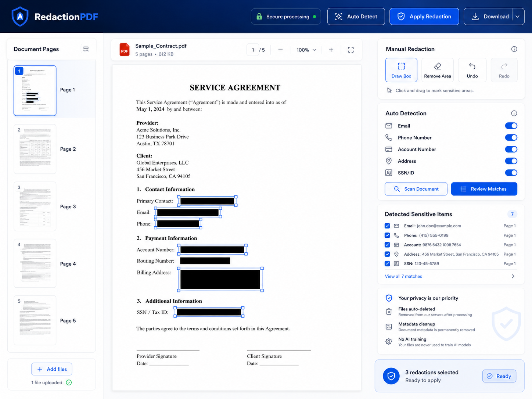Uncheck the SSN 123-45-6789 item
The image size is (532, 399).
click(x=387, y=263)
